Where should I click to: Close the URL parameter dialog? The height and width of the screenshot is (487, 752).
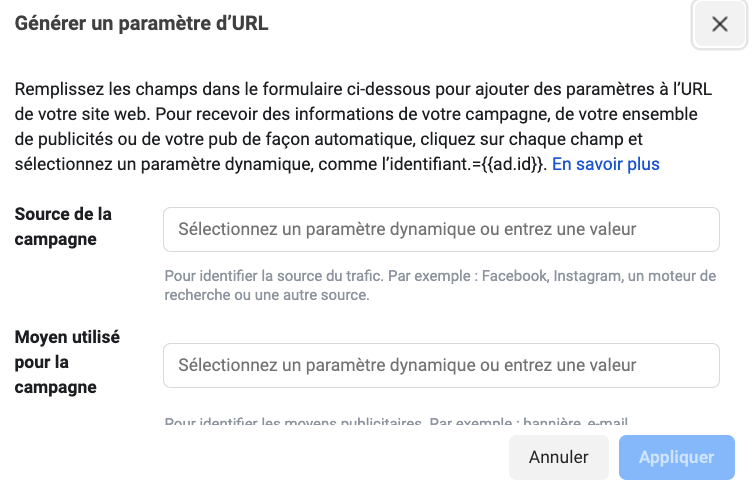pos(720,25)
